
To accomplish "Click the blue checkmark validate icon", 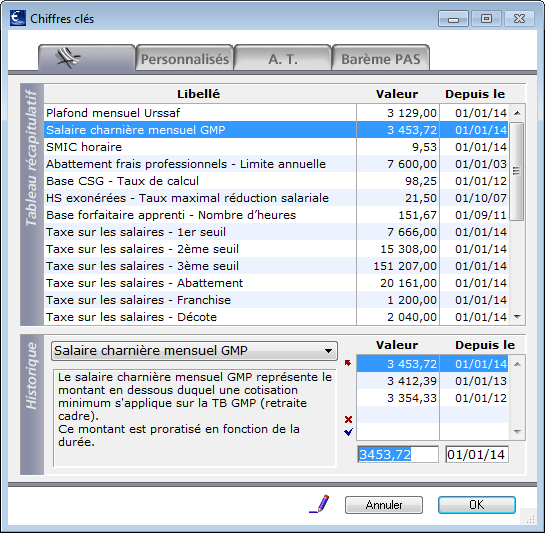I will click(x=348, y=432).
